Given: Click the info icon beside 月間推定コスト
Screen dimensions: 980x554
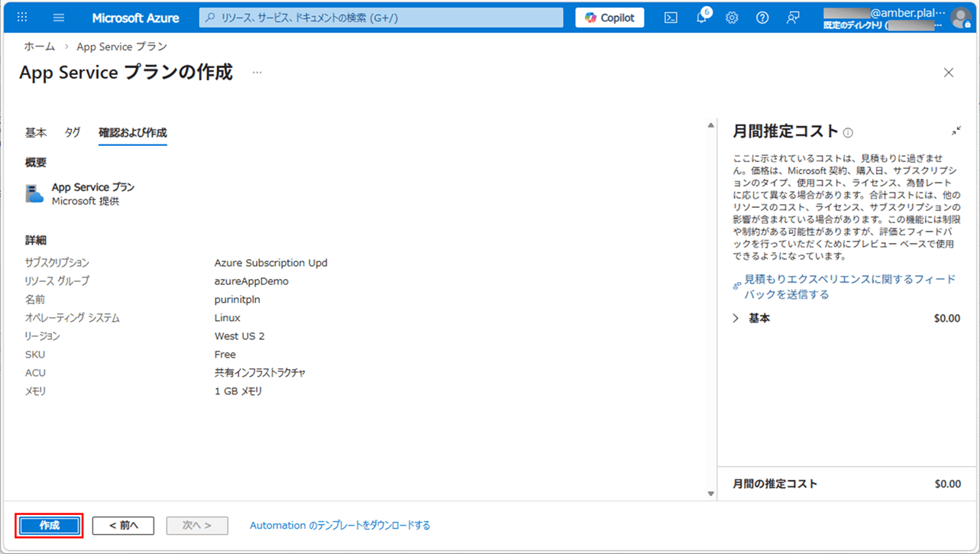Looking at the screenshot, I should tap(849, 132).
